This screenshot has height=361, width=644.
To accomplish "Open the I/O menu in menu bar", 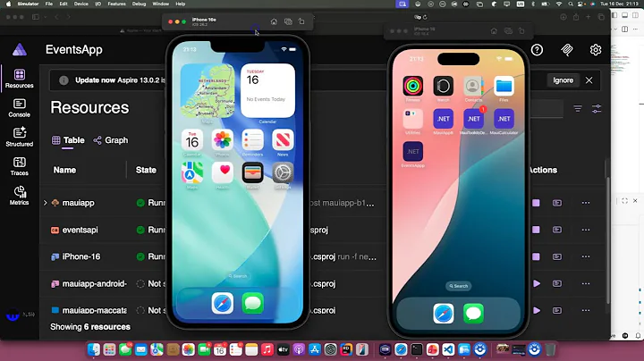I will click(x=97, y=4).
